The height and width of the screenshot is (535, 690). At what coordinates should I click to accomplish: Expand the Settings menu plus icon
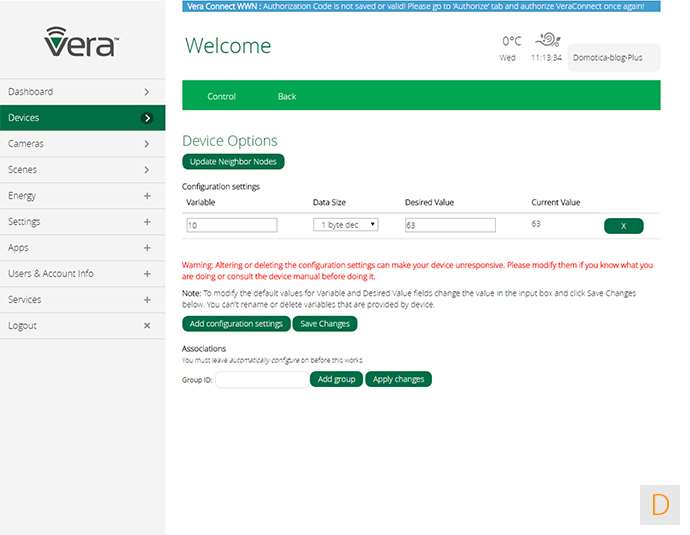(x=147, y=222)
